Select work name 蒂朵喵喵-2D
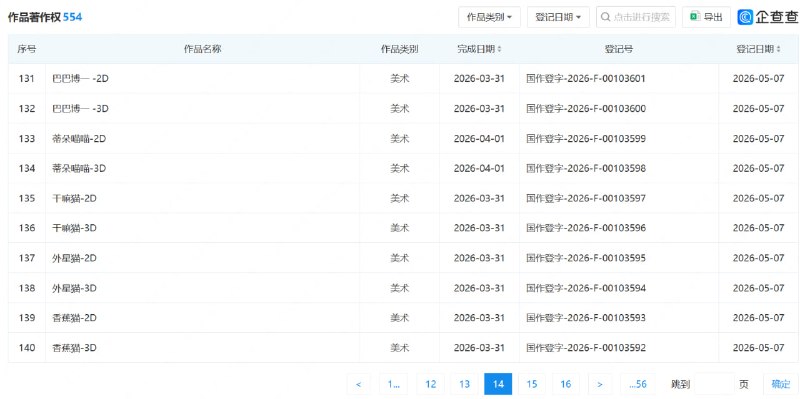The image size is (800, 399). point(79,139)
